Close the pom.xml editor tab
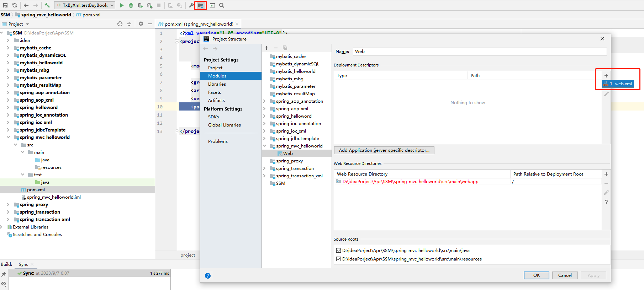The width and height of the screenshot is (644, 290). coord(237,24)
